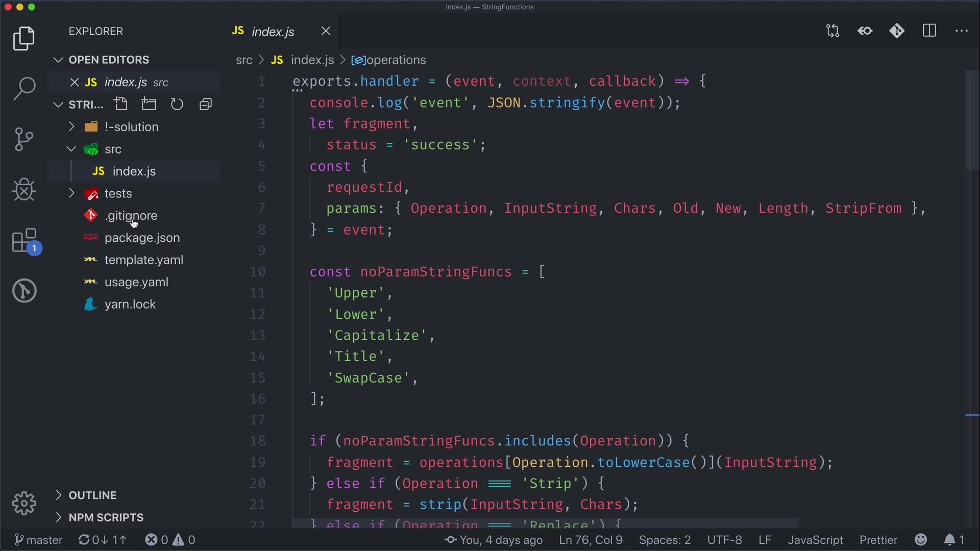Refresh the explorer file tree
This screenshot has width=980, height=551.
[x=177, y=104]
